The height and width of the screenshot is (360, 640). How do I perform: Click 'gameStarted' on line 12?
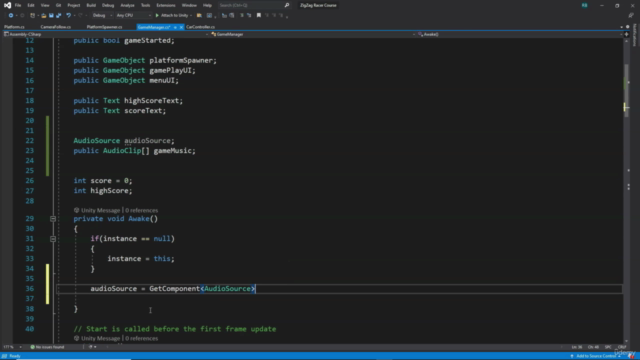coord(147,40)
